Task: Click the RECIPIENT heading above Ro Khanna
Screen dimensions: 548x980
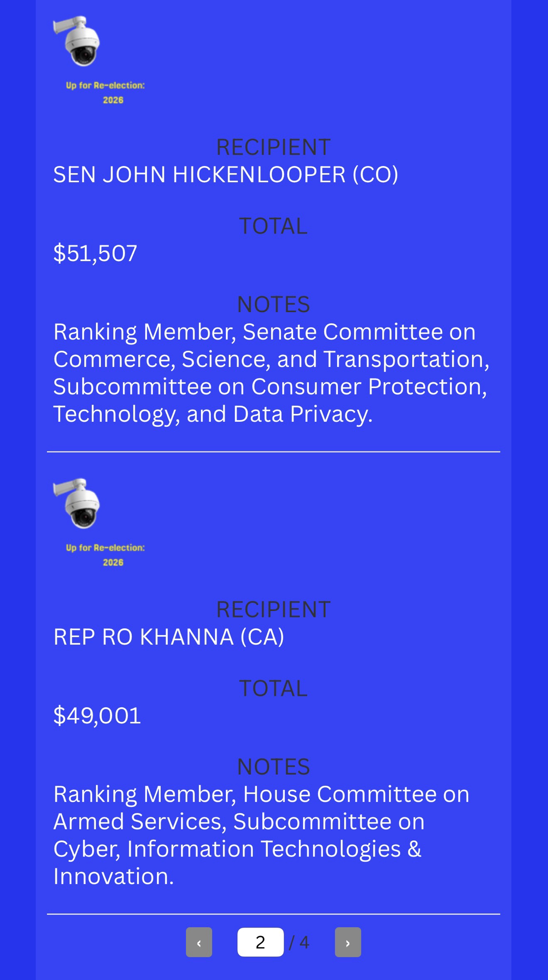Action: (x=274, y=609)
